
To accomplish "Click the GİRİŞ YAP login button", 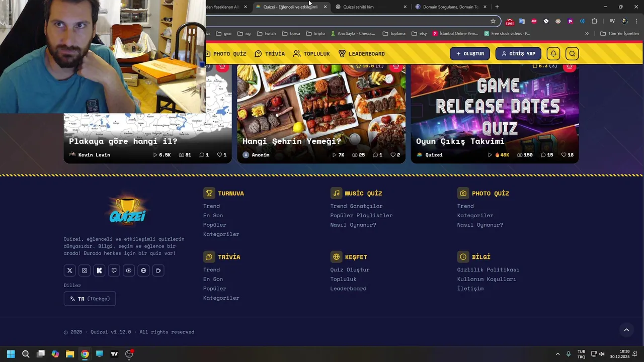I will coord(518,54).
